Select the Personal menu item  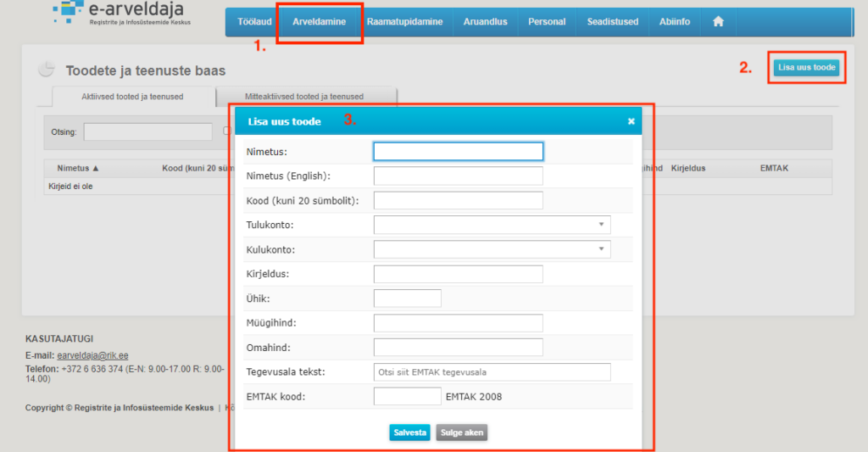[547, 22]
